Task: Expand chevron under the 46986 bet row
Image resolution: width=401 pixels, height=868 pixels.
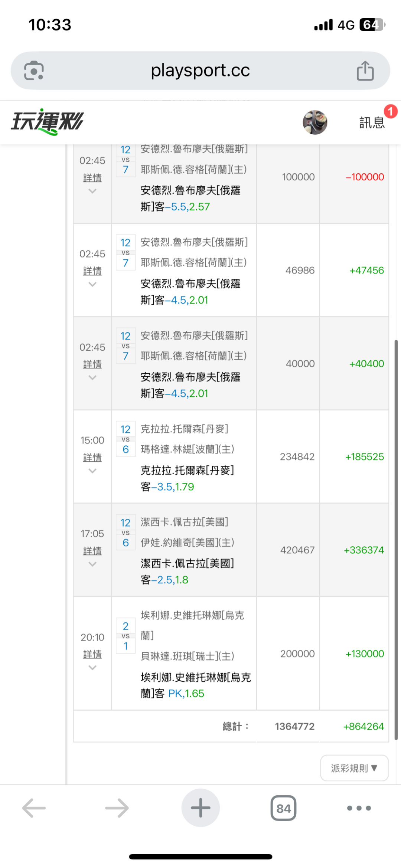Action: click(x=92, y=284)
